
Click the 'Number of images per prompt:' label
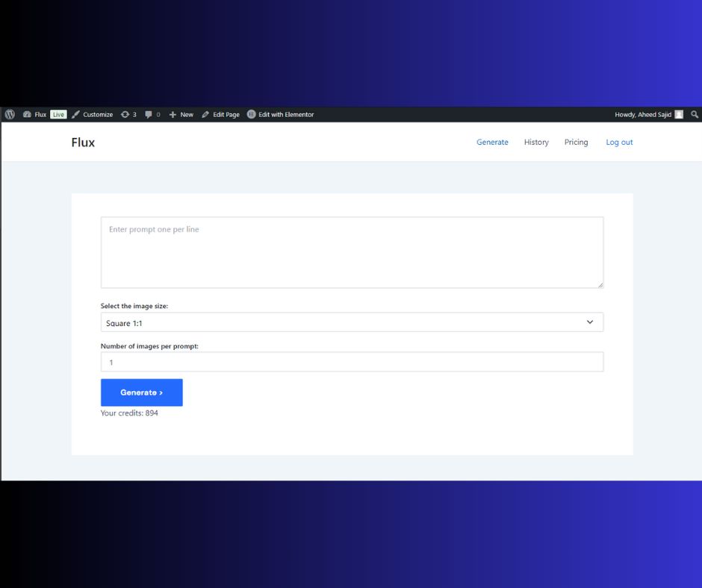tap(149, 346)
